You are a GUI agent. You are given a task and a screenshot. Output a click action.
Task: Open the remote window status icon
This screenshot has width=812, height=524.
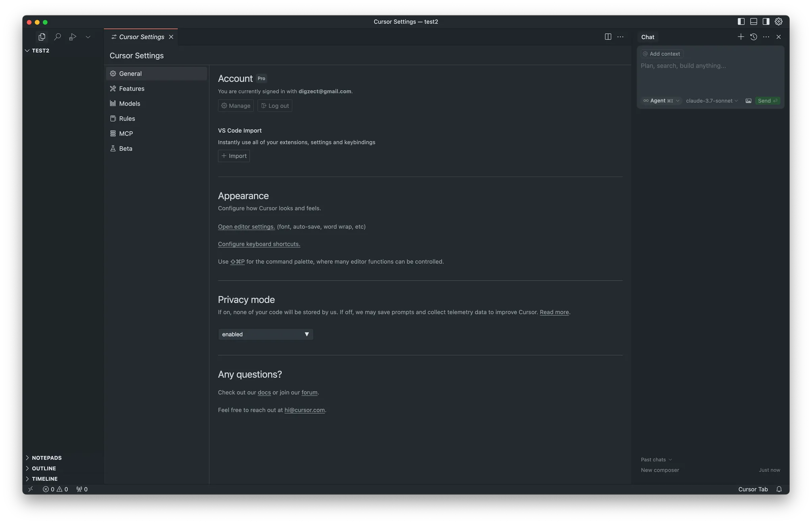[x=31, y=489]
